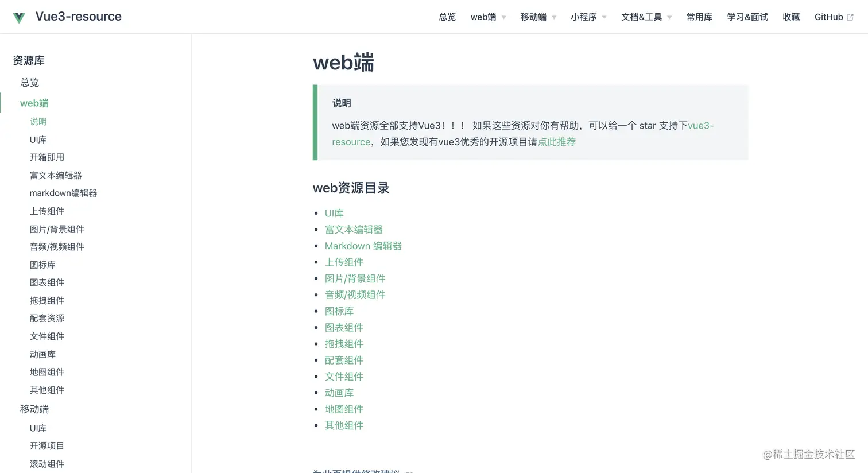Viewport: 868px width, 473px height.
Task: Click the external link icon next to GitHub
Action: coord(850,17)
